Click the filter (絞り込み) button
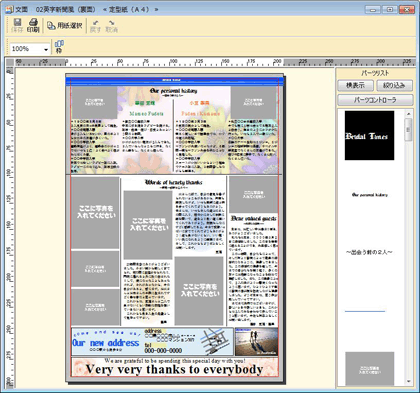The width and height of the screenshot is (420, 393). [394, 85]
